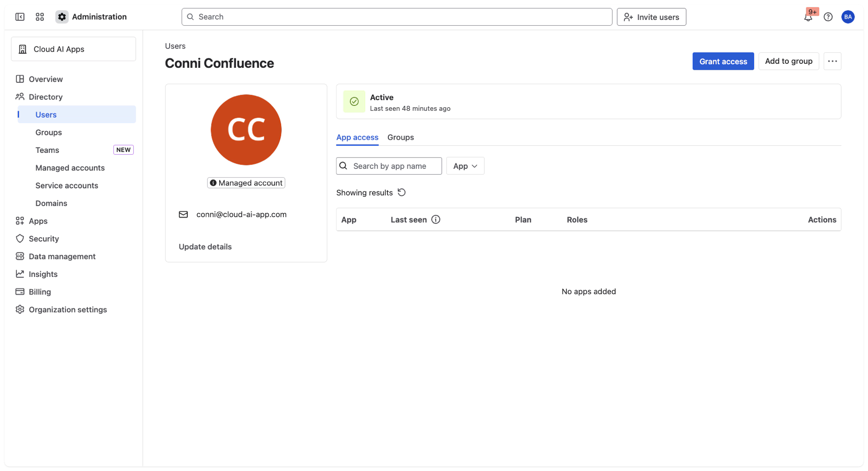Open the Administration settings gear icon

pos(61,17)
